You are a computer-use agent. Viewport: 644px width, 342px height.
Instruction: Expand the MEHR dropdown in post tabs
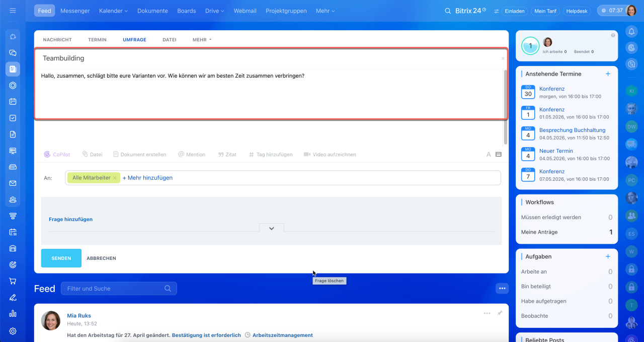coord(202,39)
